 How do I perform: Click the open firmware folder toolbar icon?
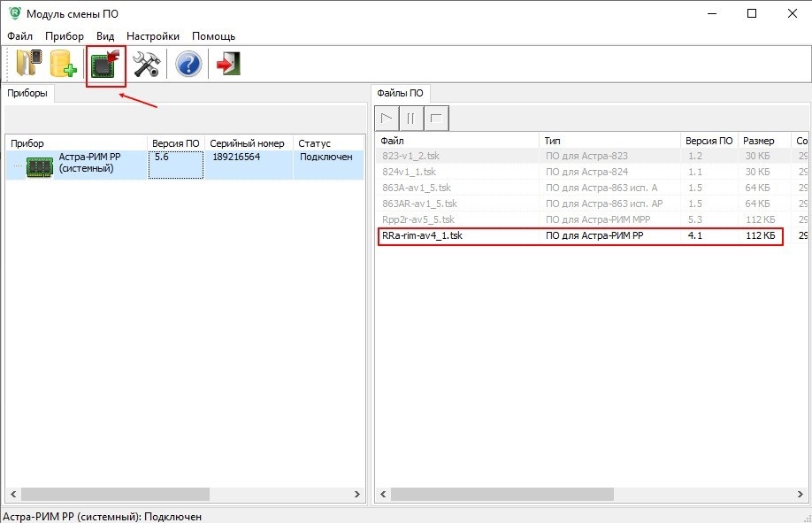pyautogui.click(x=28, y=65)
